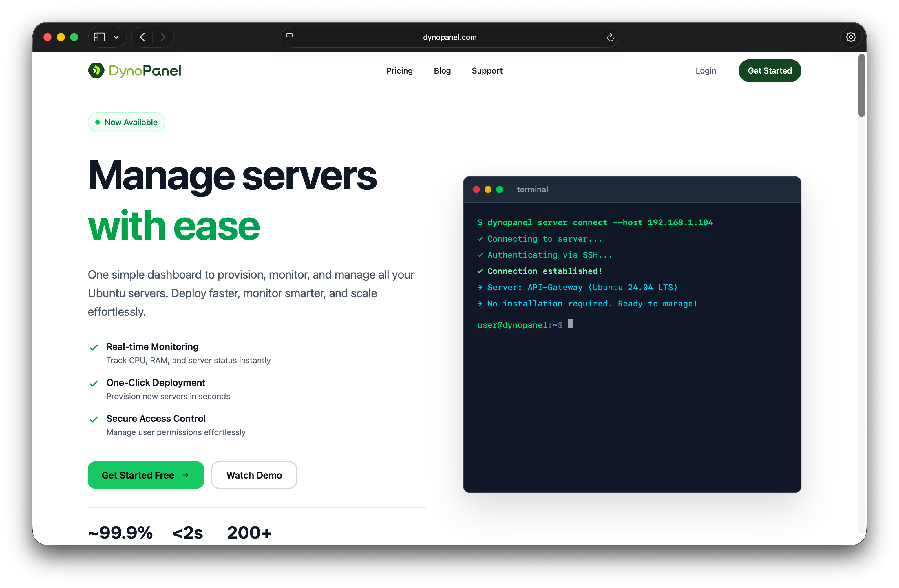This screenshot has height=588, width=899.
Task: Go back with the back arrow
Action: (142, 37)
